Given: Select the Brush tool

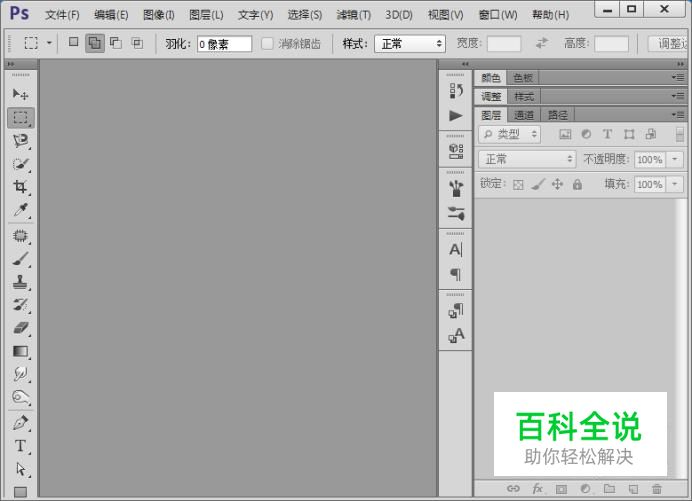Looking at the screenshot, I should tap(20, 259).
